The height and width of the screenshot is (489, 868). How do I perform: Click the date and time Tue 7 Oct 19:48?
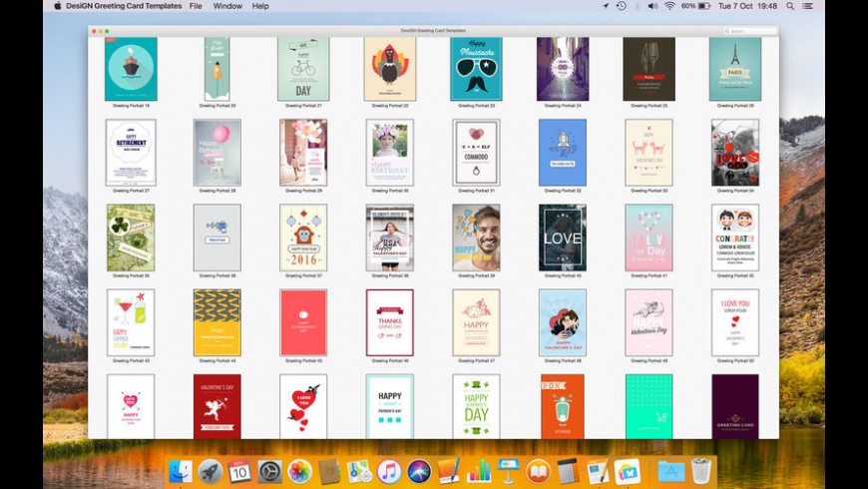tap(747, 6)
